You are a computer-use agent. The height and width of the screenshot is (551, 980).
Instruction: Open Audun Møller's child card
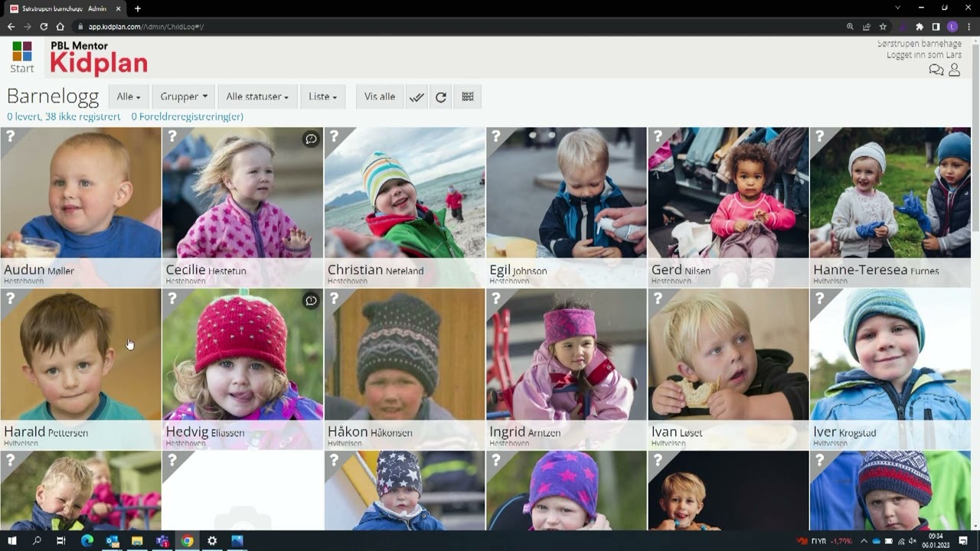80,207
